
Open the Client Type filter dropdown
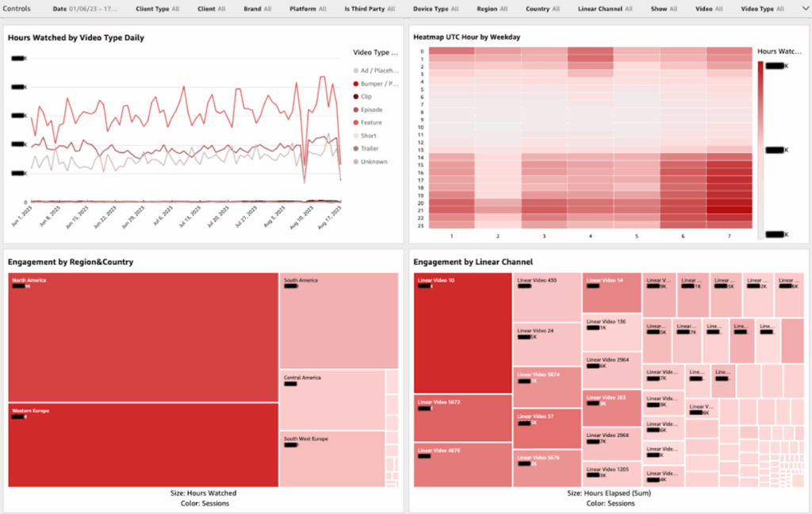(159, 9)
